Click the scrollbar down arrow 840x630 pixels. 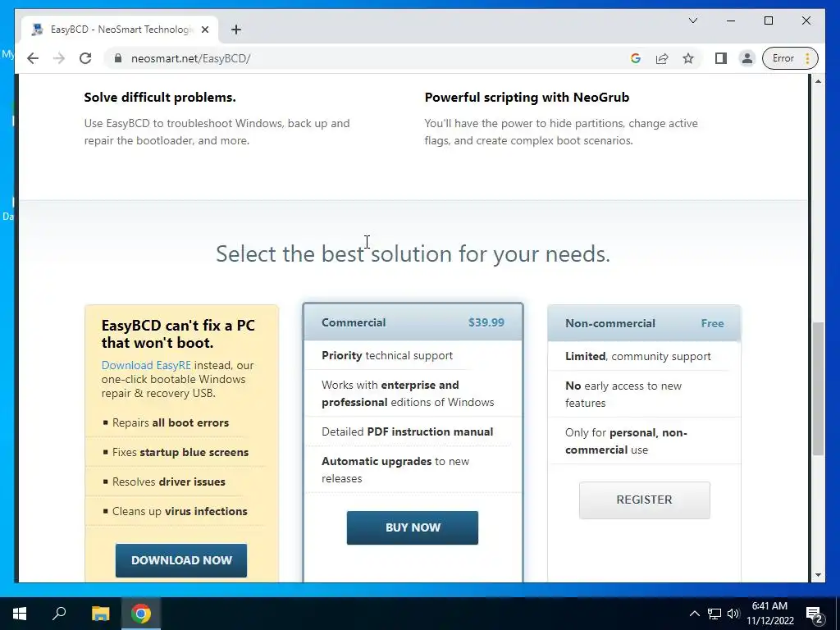point(818,575)
